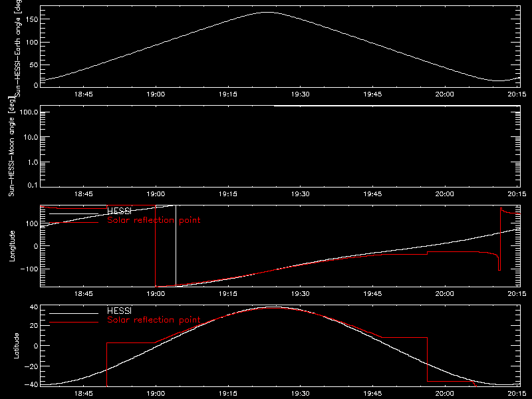This screenshot has height=399, width=532.
Task: Click red legend line in Longitude panel
Action: pyautogui.click(x=74, y=223)
